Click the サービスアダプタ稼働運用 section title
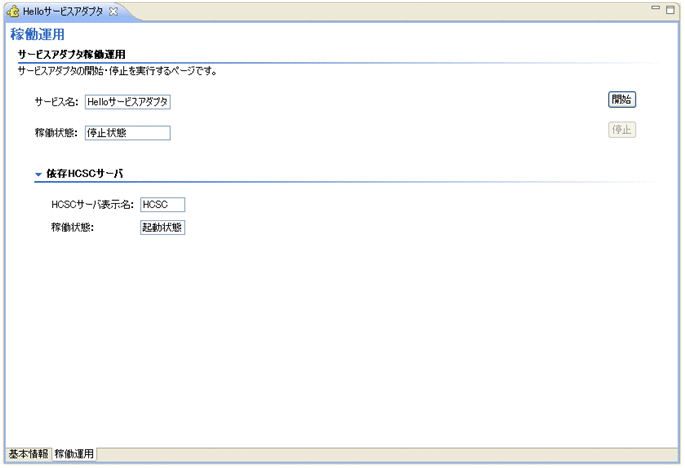Viewport: 685px width, 468px height. (72, 55)
